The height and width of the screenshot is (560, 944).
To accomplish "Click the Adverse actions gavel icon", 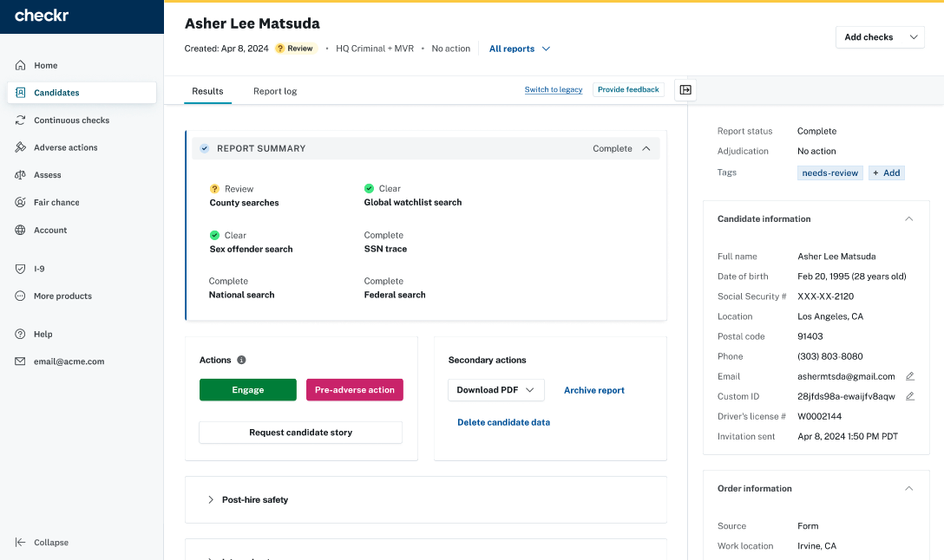I will pyautogui.click(x=21, y=147).
